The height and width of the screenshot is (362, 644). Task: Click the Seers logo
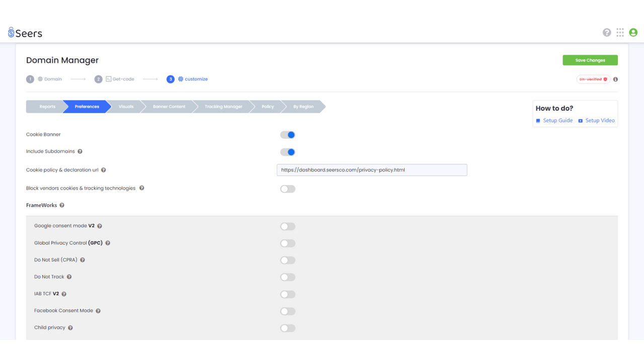click(x=25, y=32)
